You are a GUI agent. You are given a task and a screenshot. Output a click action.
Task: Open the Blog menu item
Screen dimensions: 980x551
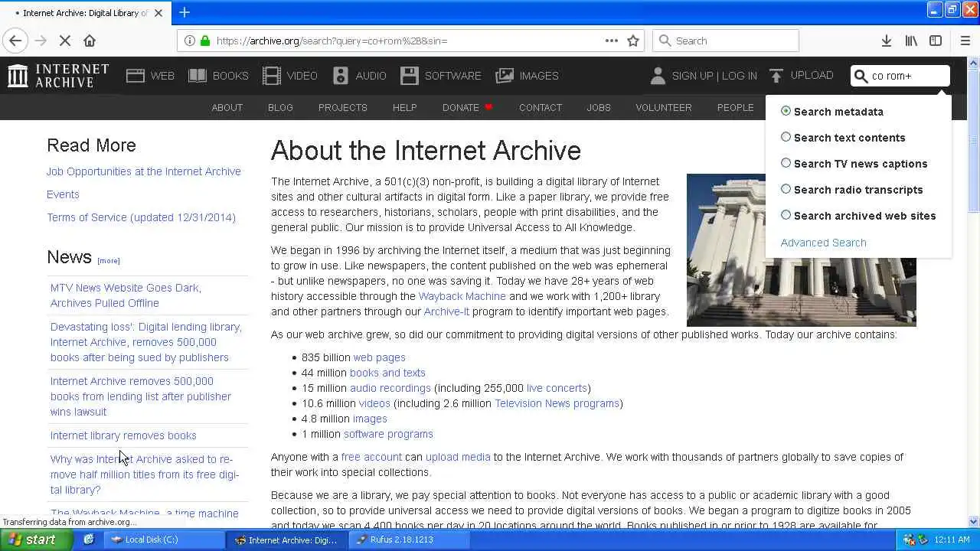tap(280, 107)
